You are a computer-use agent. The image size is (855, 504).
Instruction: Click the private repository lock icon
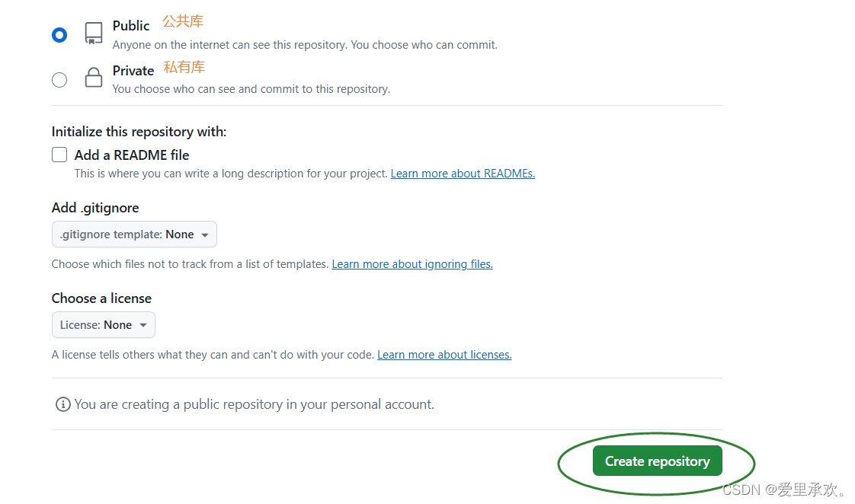point(94,78)
